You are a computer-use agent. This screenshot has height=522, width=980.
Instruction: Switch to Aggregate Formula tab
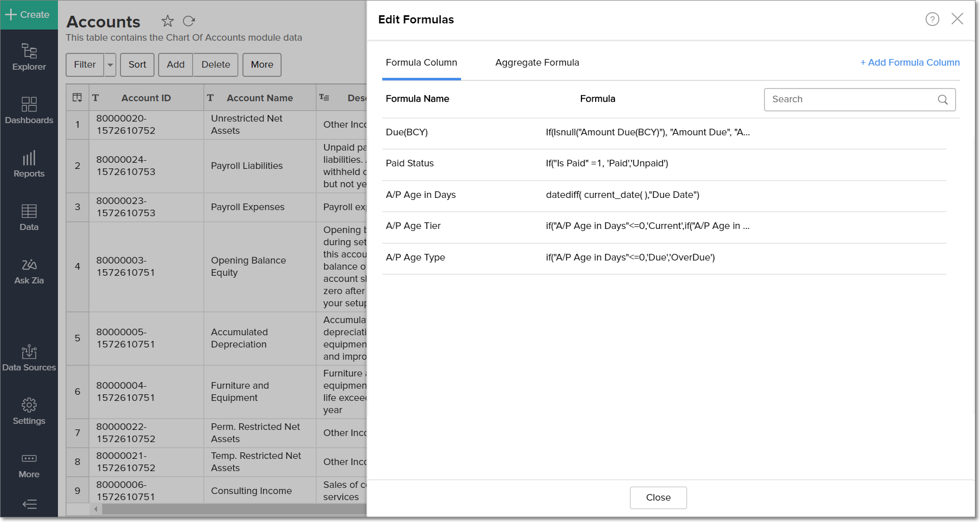[537, 63]
